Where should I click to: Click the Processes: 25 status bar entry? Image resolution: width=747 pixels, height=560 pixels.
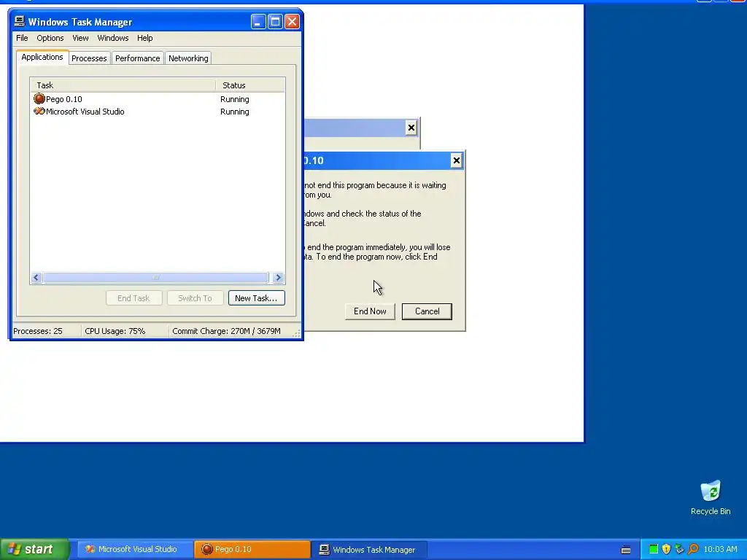click(x=45, y=331)
